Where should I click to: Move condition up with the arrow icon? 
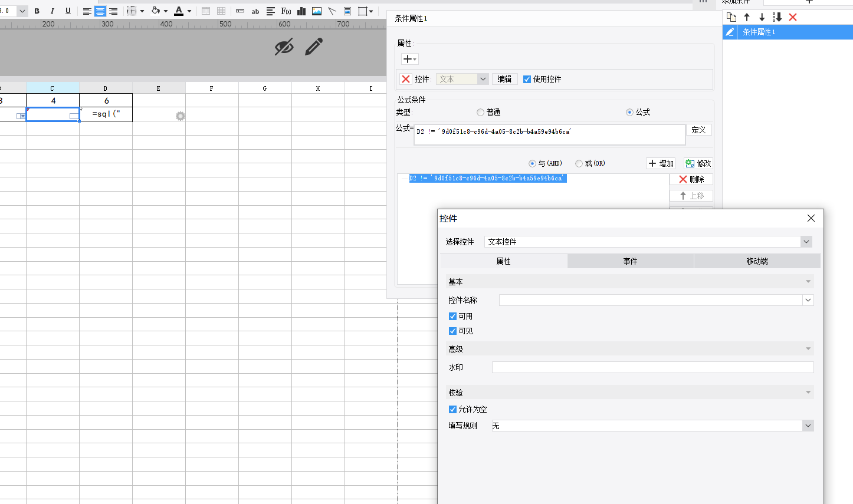click(747, 17)
